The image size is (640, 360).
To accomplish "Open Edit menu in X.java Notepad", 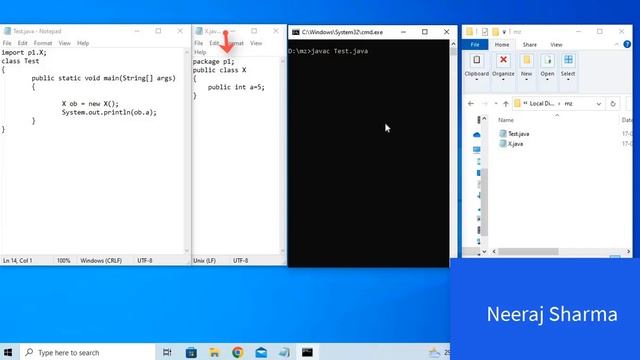I will click(214, 43).
